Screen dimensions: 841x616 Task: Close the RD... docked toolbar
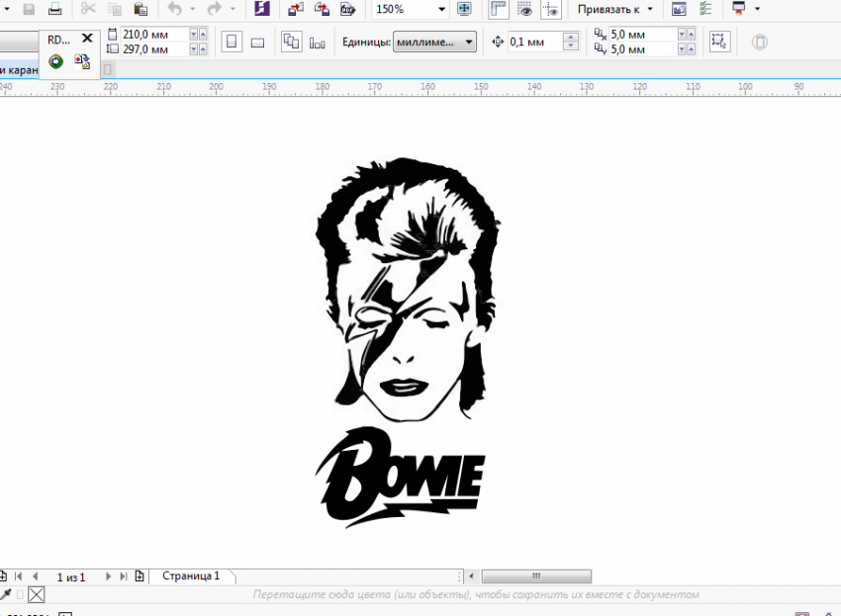coord(87,39)
